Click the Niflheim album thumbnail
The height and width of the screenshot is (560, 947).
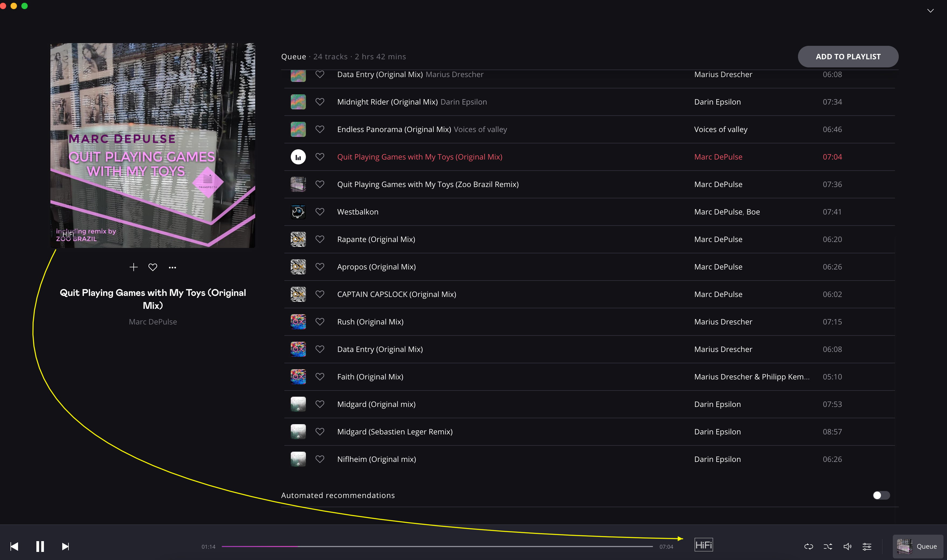(x=298, y=459)
